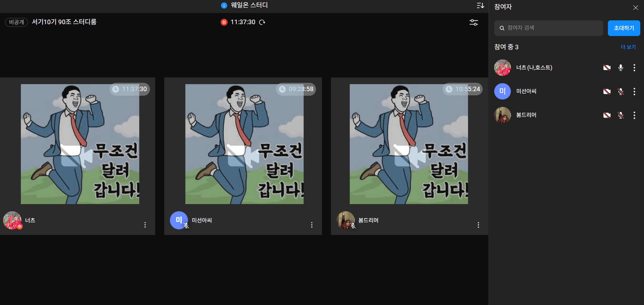Toggle microphone for 봄드리머 in participants list
This screenshot has width=644, height=305.
[621, 115]
